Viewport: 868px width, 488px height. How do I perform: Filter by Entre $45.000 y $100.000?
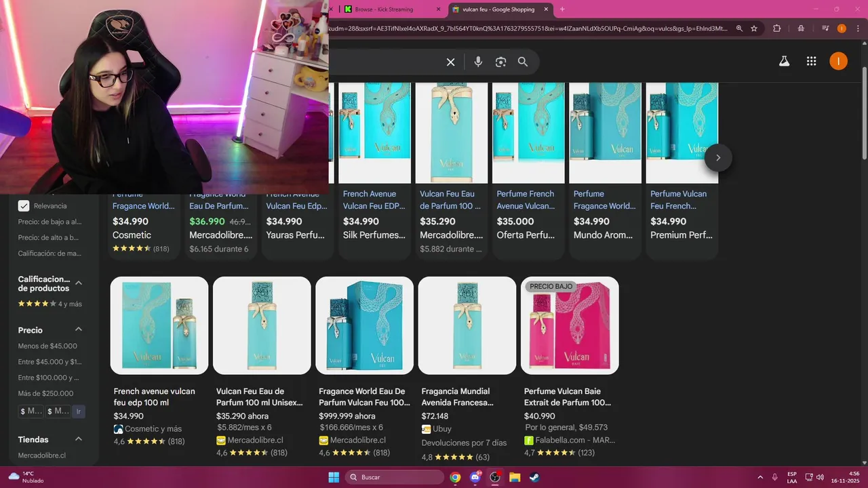[50, 362]
